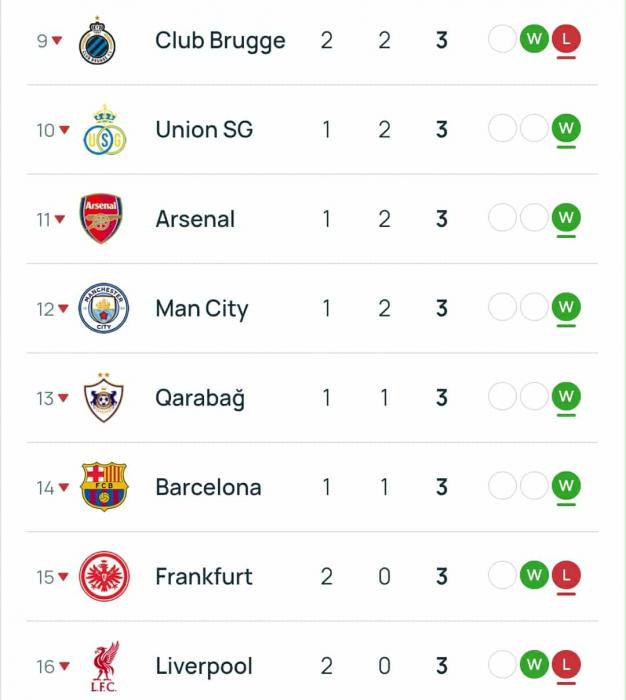The width and height of the screenshot is (626, 700).
Task: Open the Liverpool L.F.C. badge
Action: pos(104,666)
